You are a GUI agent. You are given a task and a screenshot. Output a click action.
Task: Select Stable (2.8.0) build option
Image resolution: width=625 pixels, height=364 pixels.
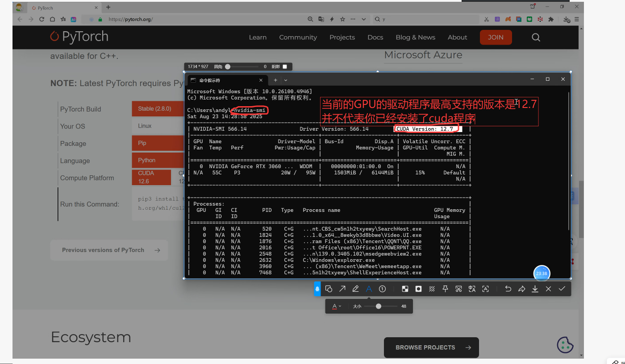pyautogui.click(x=158, y=109)
